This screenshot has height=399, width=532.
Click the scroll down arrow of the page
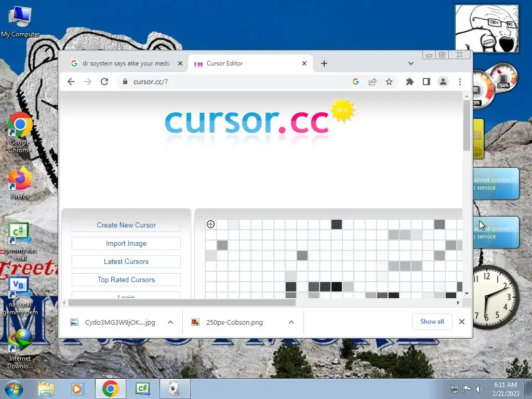[467, 294]
